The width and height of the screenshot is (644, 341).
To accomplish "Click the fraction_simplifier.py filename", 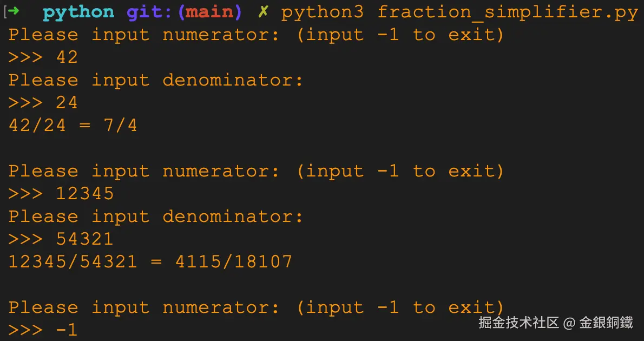I will pyautogui.click(x=508, y=13).
